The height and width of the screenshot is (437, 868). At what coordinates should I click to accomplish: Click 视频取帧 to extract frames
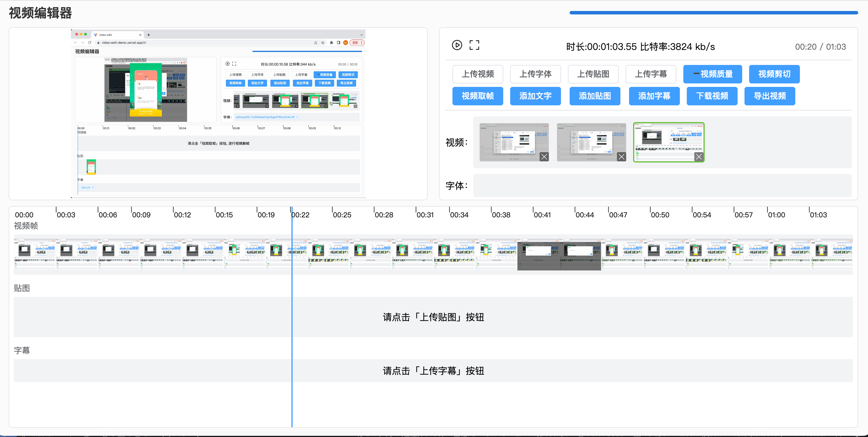click(x=478, y=96)
